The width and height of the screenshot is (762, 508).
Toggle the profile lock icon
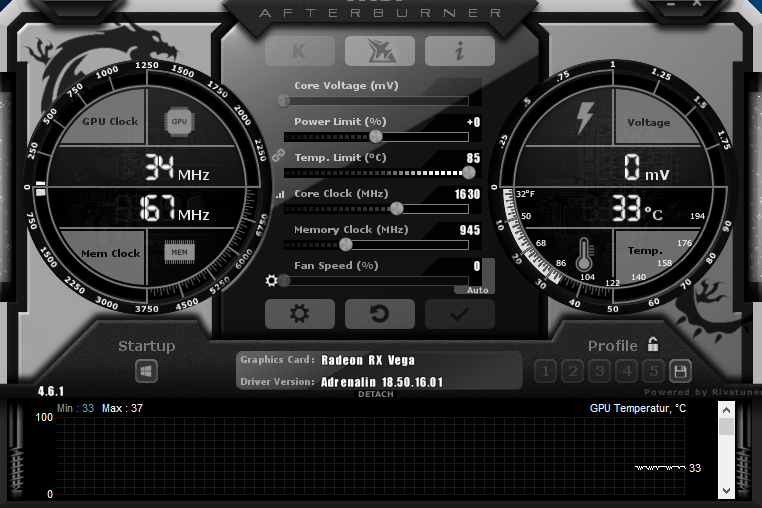tap(653, 344)
